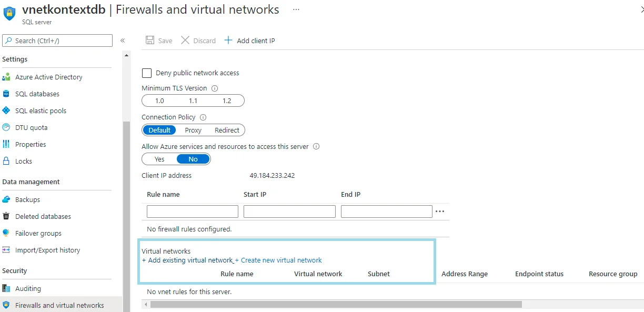This screenshot has height=312, width=644.
Task: Click Add client IP button
Action: 250,41
